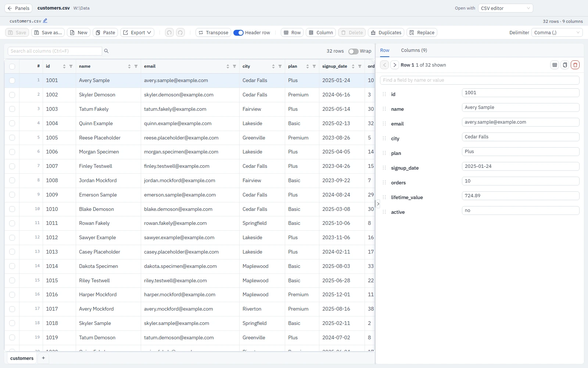
Task: Add a new sheet tab with plus
Action: [43, 358]
